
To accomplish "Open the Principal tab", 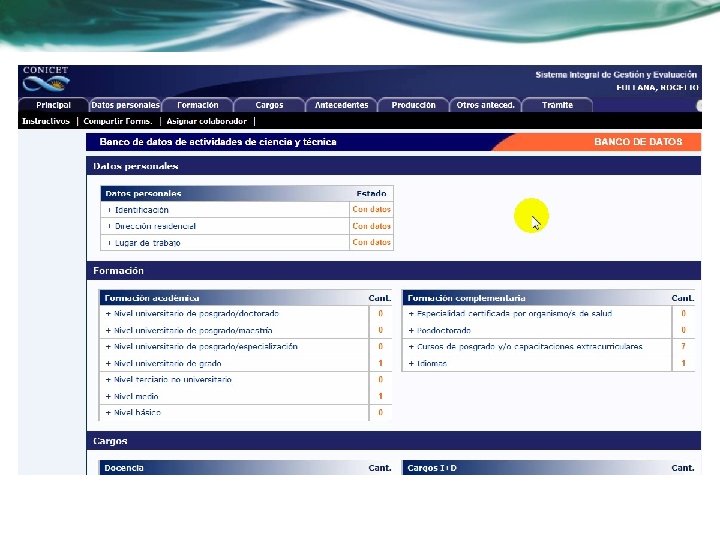I will 53,105.
